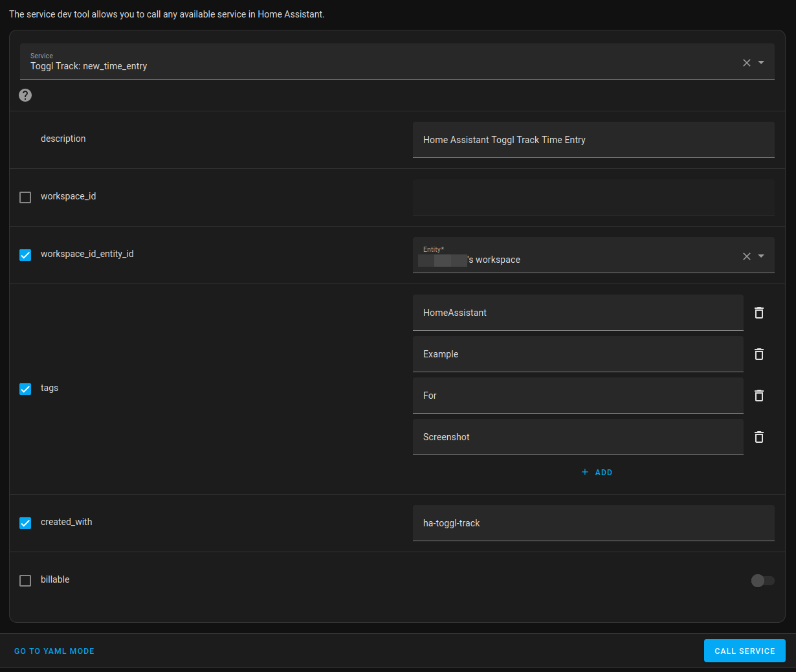
Task: Click the Call Service button
Action: [744, 651]
